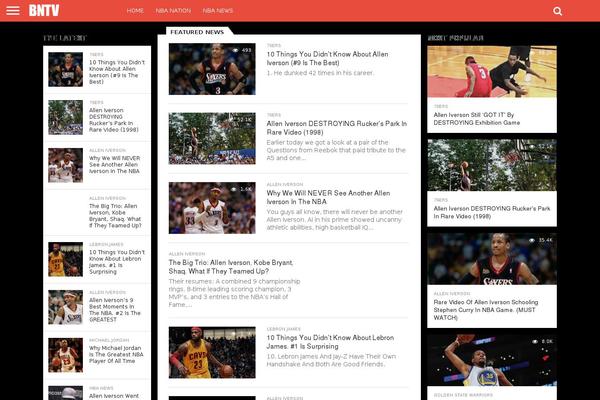This screenshot has height=400, width=600.
Task: Open the NBA NEWS menu item
Action: pyautogui.click(x=218, y=11)
